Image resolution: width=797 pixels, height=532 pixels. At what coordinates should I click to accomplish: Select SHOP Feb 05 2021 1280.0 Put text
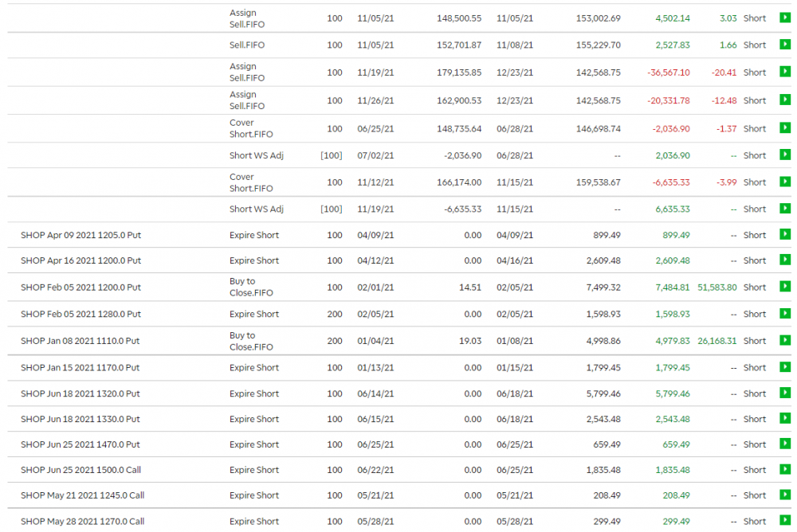(80, 314)
